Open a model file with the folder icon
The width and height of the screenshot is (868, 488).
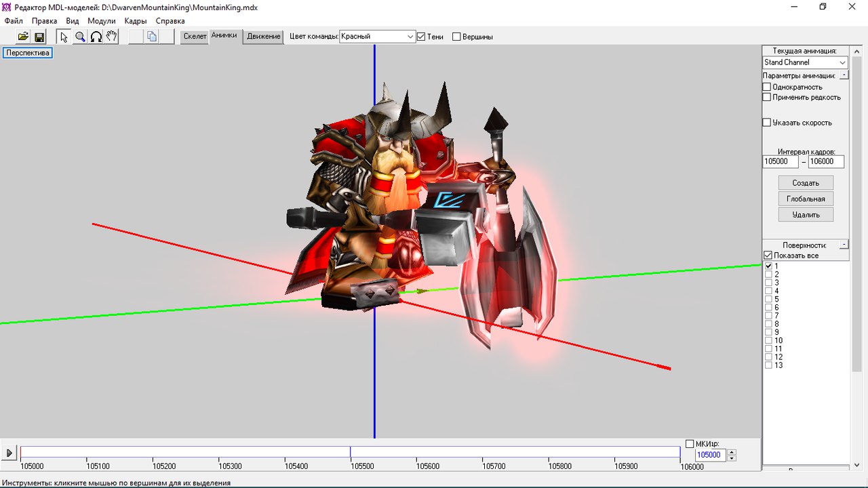click(23, 37)
